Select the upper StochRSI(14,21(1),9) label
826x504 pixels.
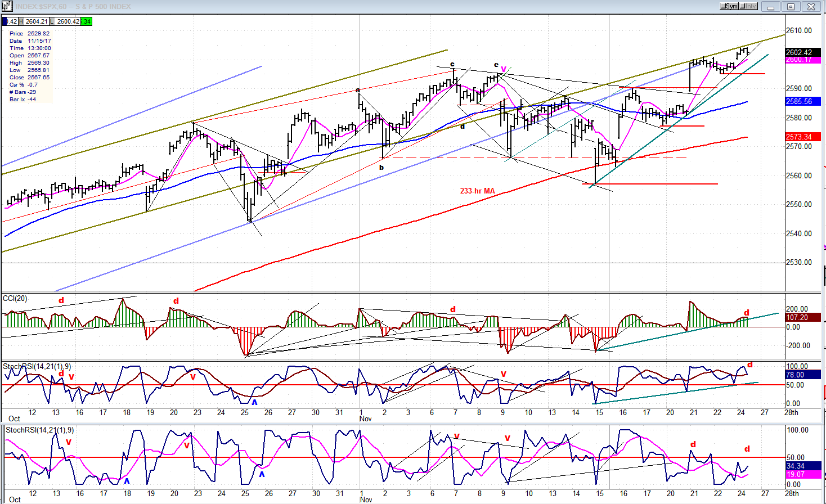37,367
